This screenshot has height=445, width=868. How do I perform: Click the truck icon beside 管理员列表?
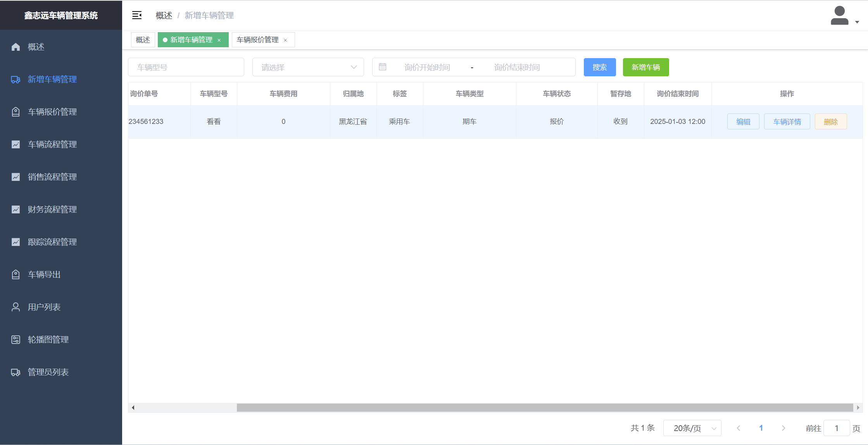point(16,372)
